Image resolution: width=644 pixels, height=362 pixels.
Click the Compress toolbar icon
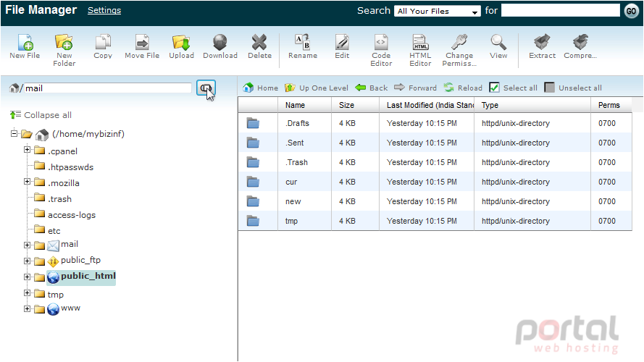(580, 42)
